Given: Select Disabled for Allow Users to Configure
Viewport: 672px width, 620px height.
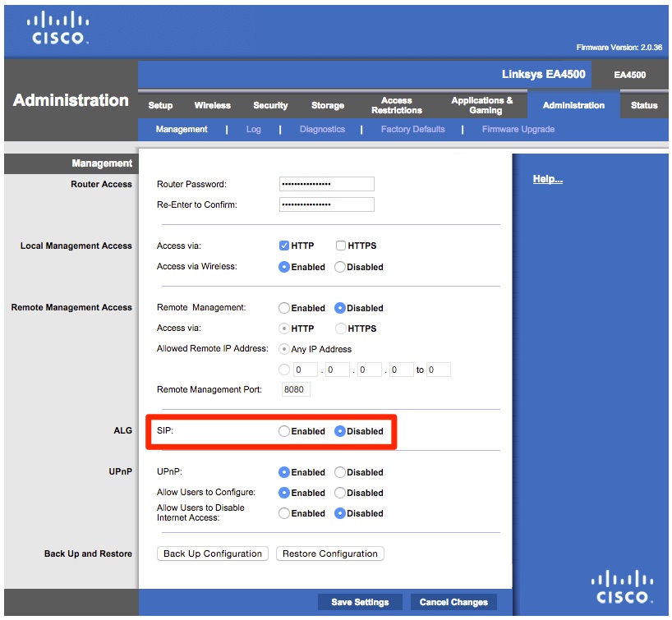Looking at the screenshot, I should 340,493.
